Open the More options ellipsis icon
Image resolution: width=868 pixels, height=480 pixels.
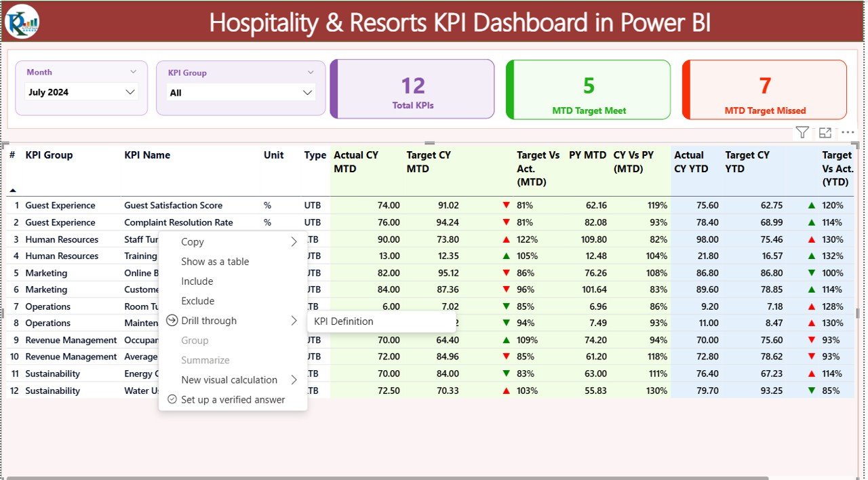coord(848,133)
